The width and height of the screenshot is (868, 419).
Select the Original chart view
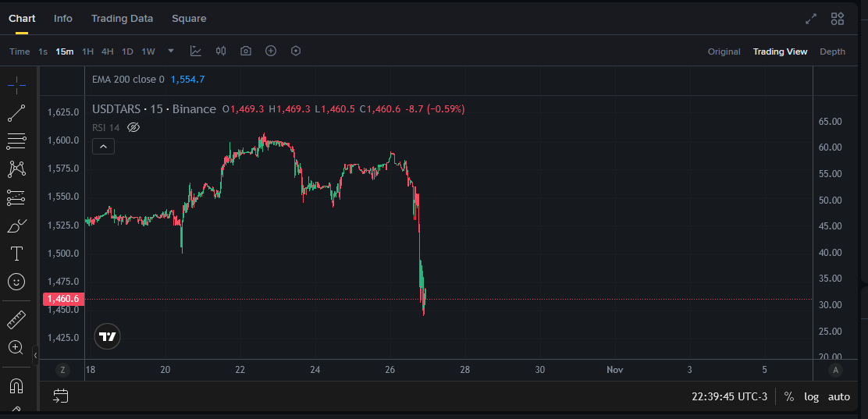click(724, 51)
